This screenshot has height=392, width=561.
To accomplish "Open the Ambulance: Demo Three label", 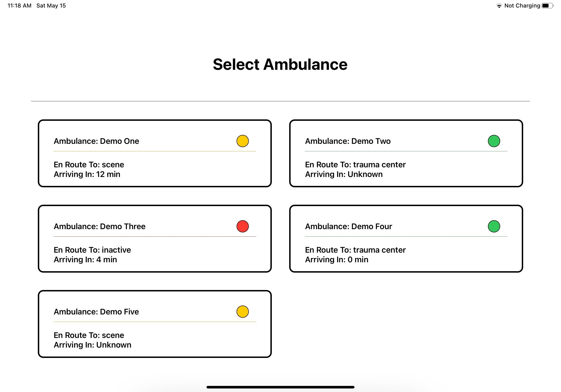I will click(99, 227).
